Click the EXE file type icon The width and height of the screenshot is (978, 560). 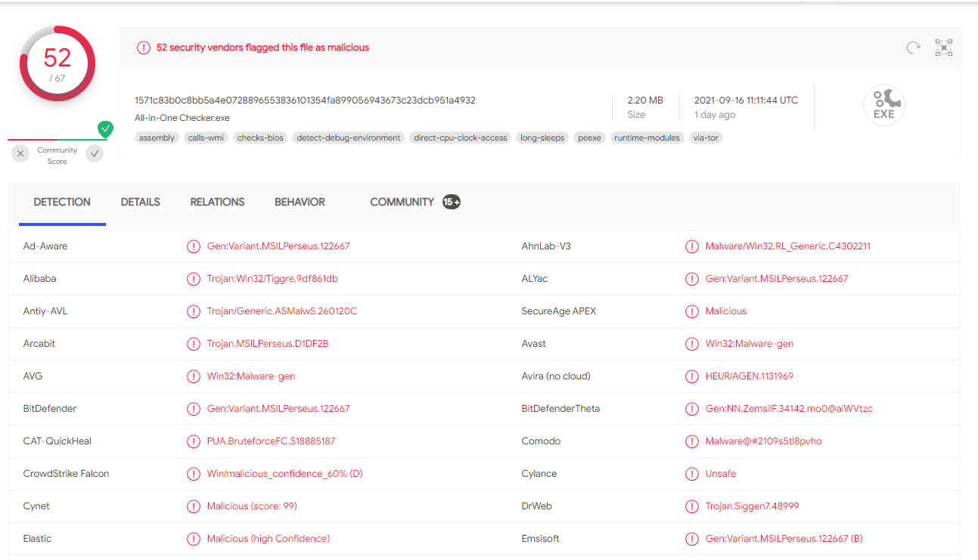coord(883,105)
